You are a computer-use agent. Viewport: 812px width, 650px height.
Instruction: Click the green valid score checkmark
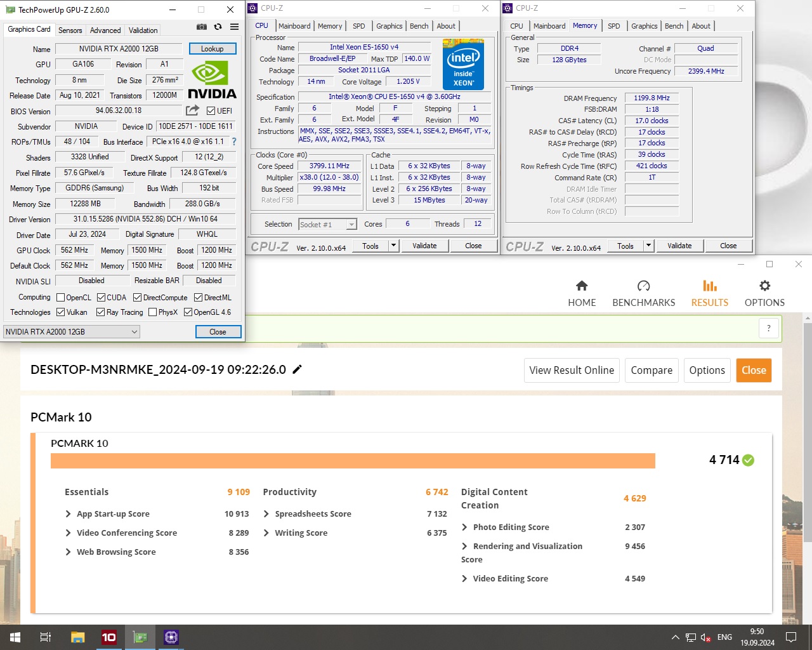[x=749, y=460]
